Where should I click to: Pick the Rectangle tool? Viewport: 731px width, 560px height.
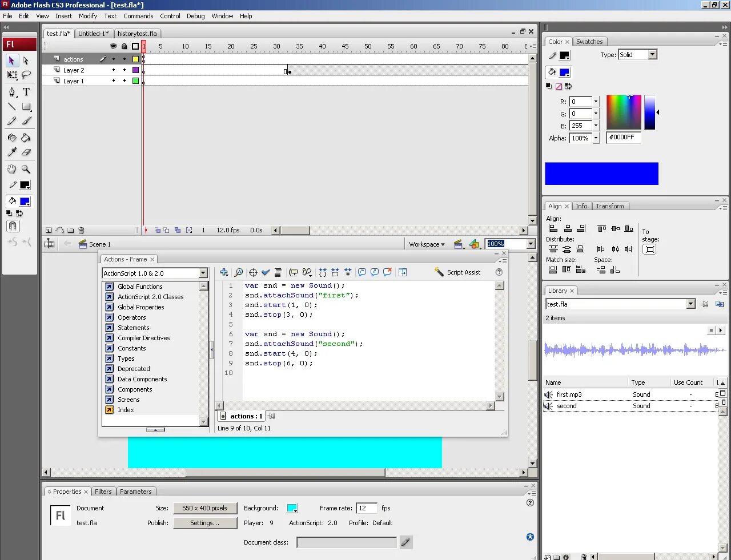pos(26,106)
